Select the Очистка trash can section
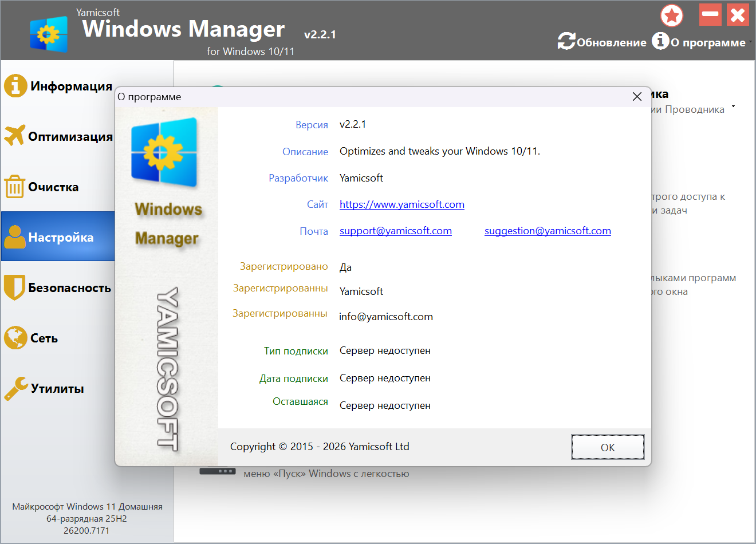756x544 pixels. [58, 187]
